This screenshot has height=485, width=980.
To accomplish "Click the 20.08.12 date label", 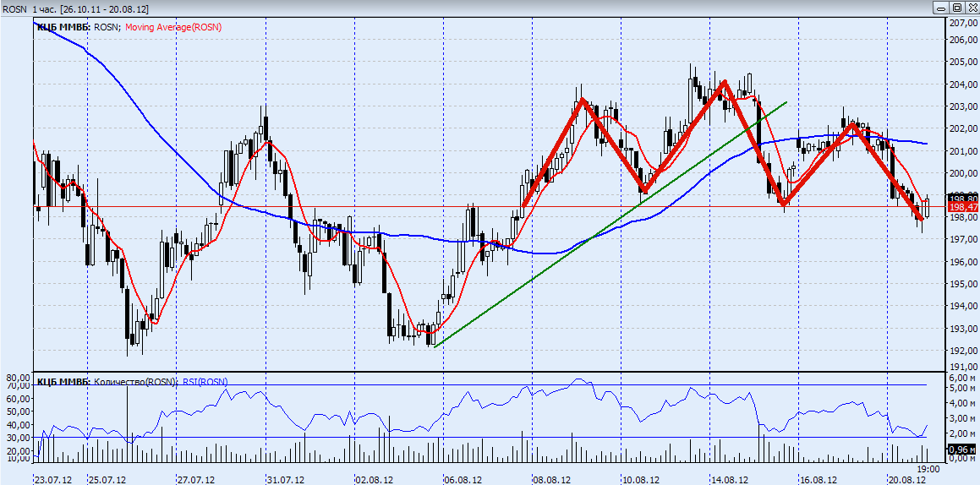I will 907,479.
